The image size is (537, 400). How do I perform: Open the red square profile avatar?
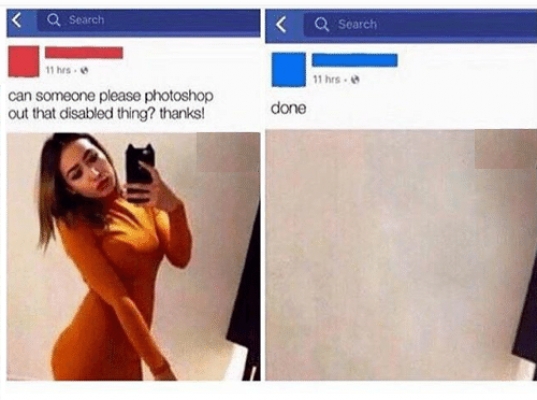tap(23, 61)
